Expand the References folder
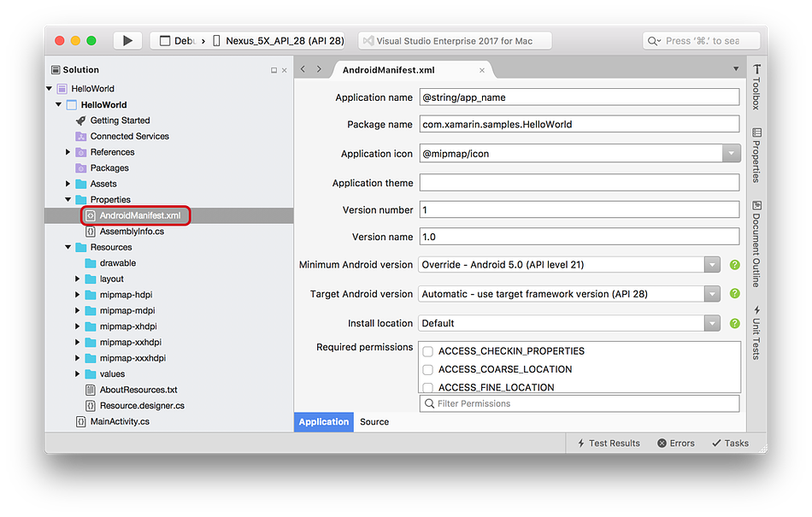 pyautogui.click(x=68, y=152)
